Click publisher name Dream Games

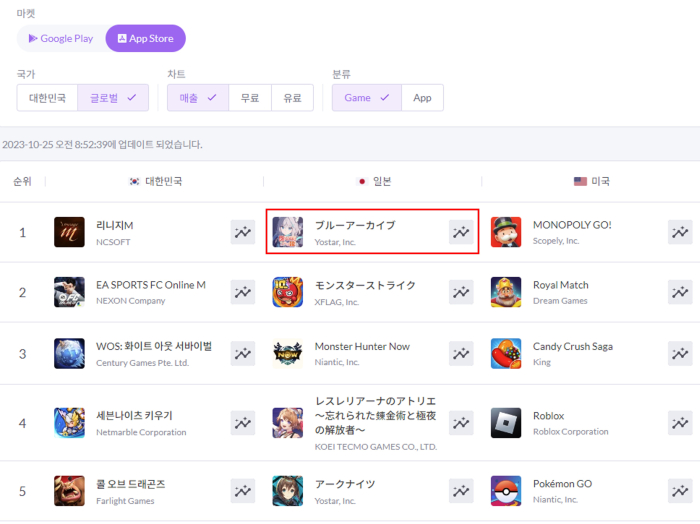click(560, 301)
